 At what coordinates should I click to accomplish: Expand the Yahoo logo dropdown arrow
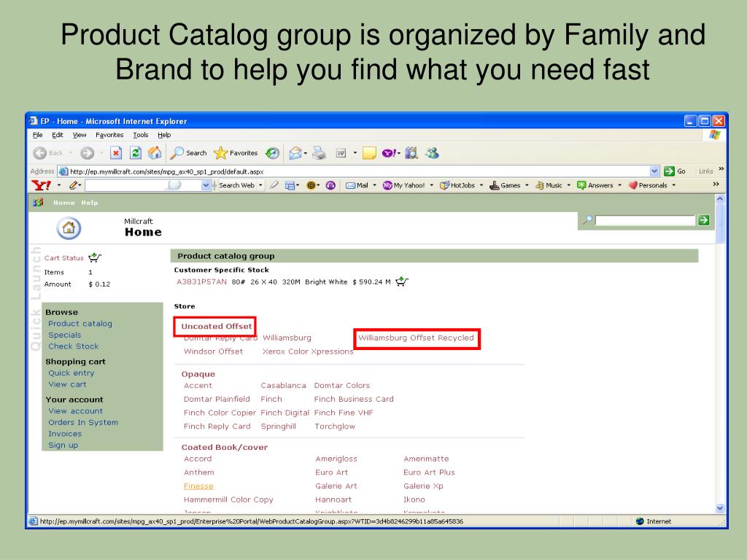coord(59,185)
